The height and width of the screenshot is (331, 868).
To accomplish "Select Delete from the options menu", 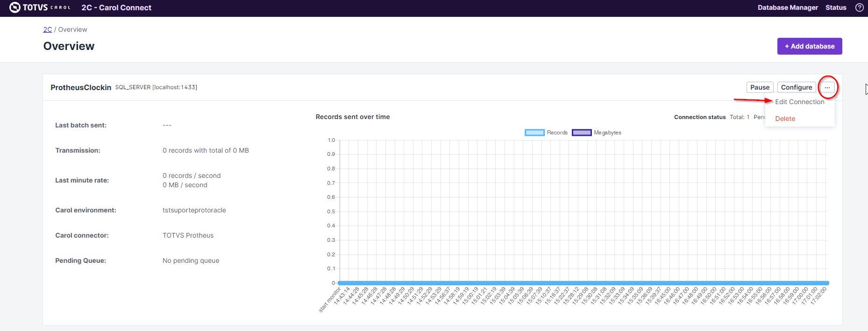I will coord(785,119).
